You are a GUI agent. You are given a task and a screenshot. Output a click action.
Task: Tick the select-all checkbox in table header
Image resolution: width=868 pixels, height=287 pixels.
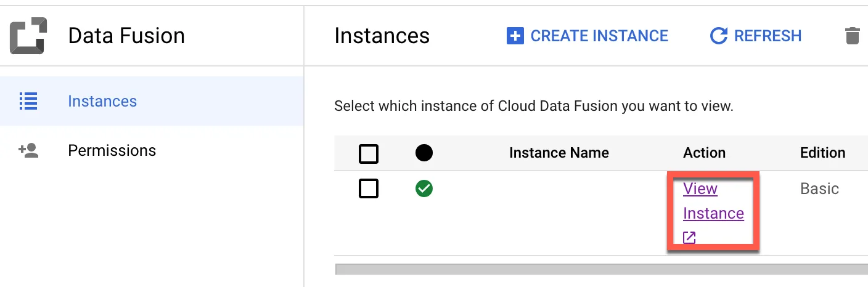point(369,153)
